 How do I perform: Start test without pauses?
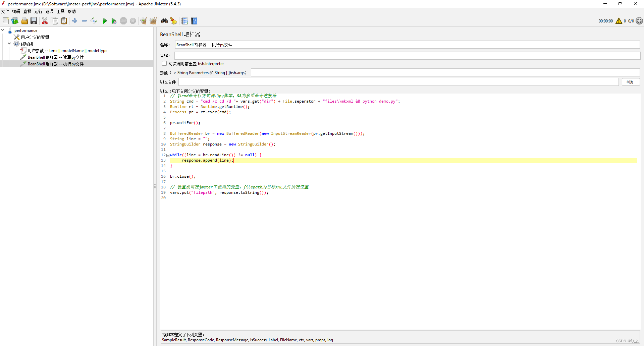click(114, 21)
